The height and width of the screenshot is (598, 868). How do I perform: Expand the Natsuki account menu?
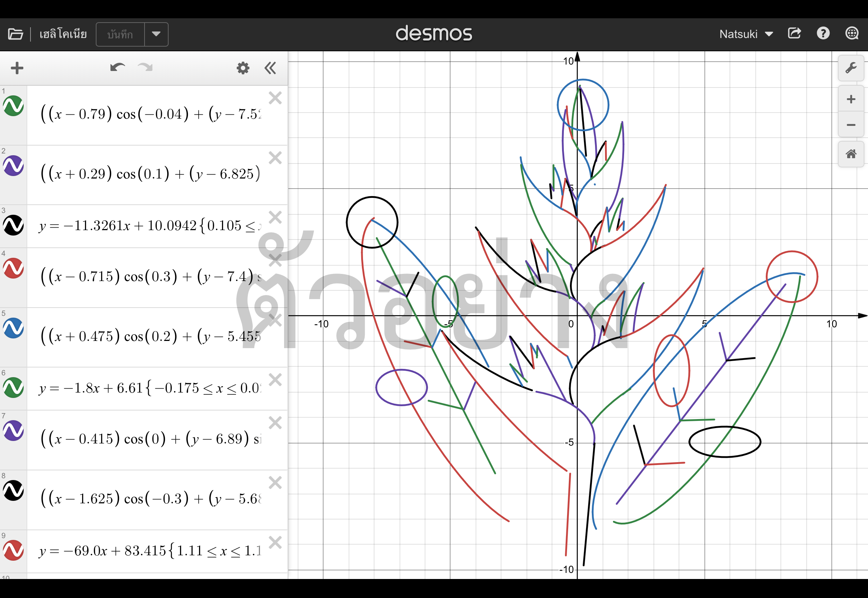tap(746, 34)
